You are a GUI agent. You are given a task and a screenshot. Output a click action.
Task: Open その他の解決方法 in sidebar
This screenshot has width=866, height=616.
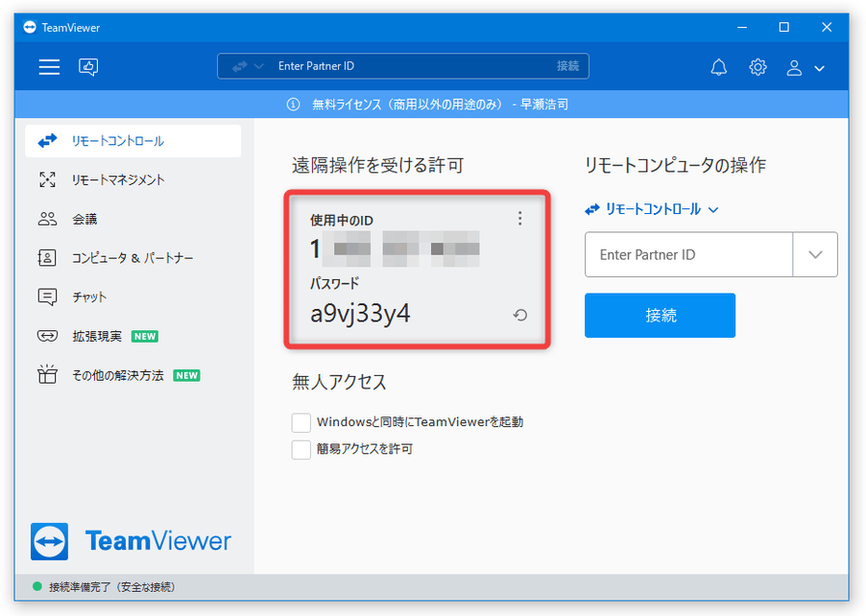click(x=133, y=375)
